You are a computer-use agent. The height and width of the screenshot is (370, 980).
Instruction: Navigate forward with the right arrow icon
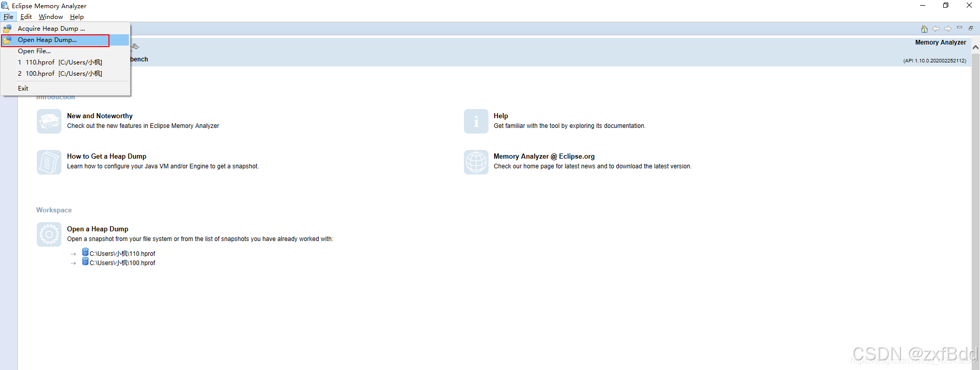click(948, 29)
